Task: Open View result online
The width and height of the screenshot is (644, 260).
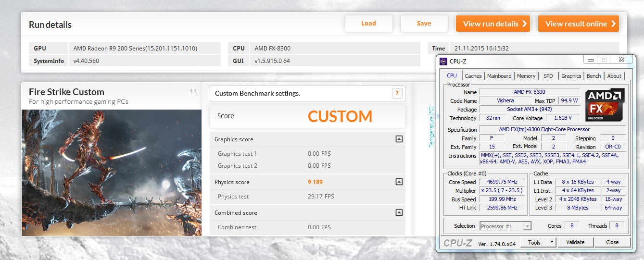Action: click(x=579, y=24)
